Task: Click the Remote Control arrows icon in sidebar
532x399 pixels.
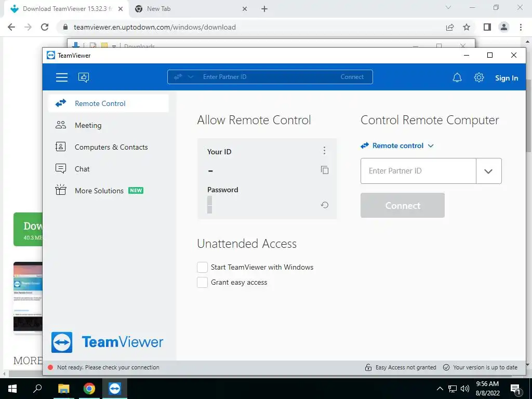Action: [61, 103]
